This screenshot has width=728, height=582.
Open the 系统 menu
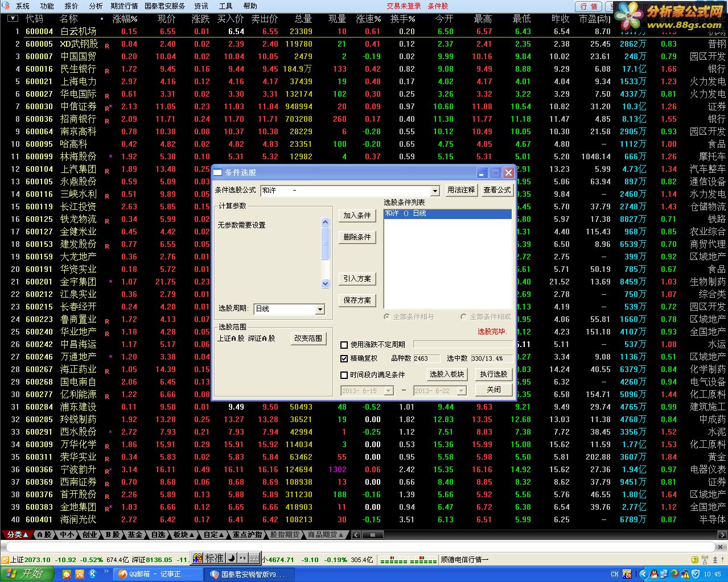coord(23,6)
